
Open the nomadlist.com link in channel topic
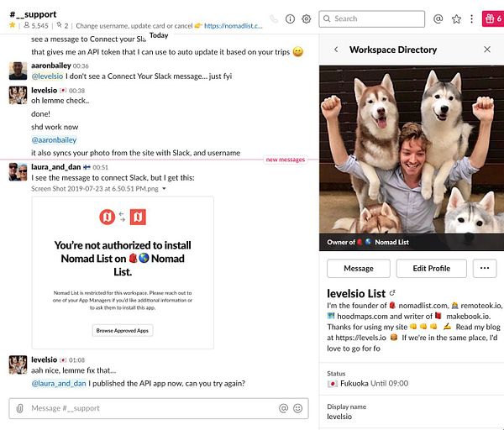coord(233,26)
